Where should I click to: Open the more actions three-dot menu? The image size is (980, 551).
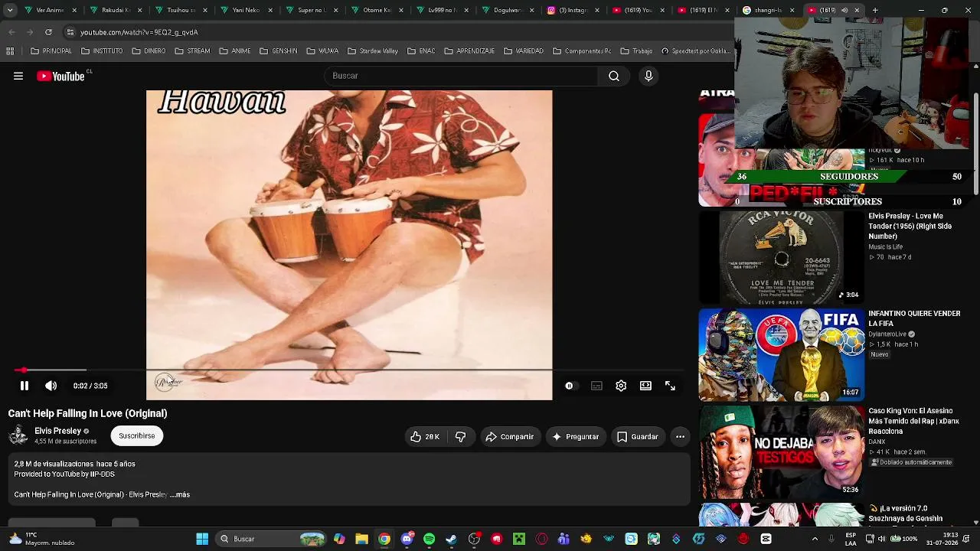coord(680,436)
